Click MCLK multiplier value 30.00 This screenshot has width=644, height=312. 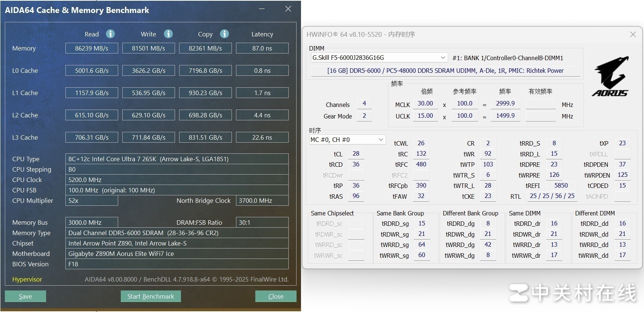(x=425, y=104)
